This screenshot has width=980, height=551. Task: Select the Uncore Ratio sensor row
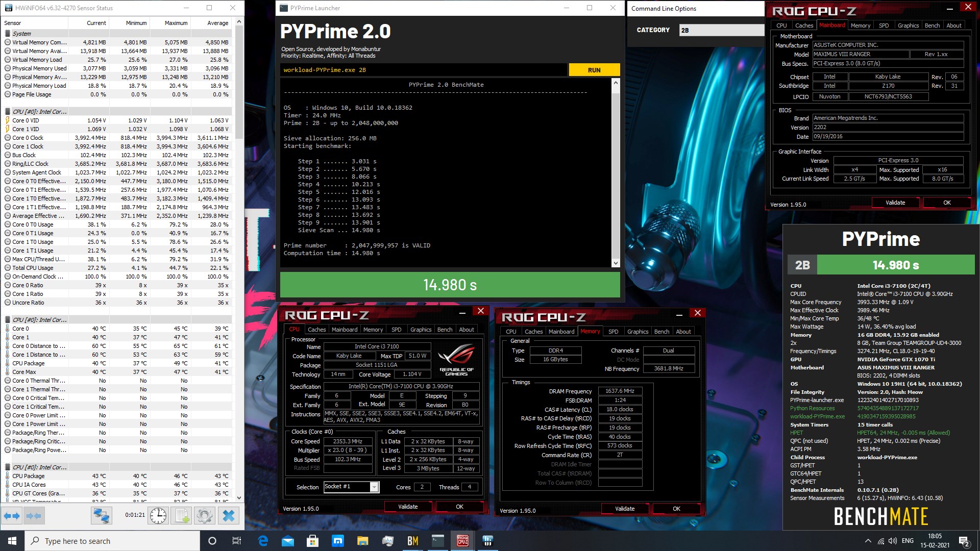(x=117, y=303)
